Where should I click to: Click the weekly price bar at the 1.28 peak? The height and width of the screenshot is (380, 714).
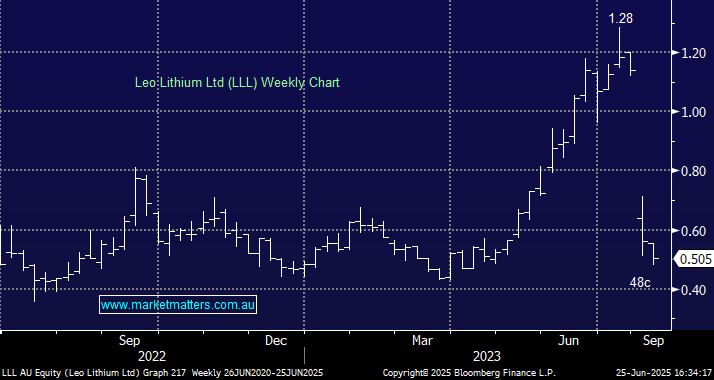[619, 48]
